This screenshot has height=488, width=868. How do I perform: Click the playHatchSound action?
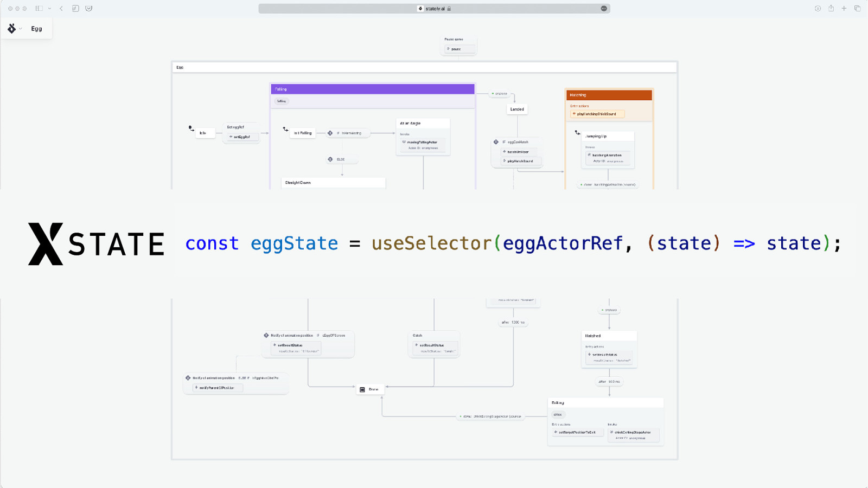pyautogui.click(x=520, y=161)
